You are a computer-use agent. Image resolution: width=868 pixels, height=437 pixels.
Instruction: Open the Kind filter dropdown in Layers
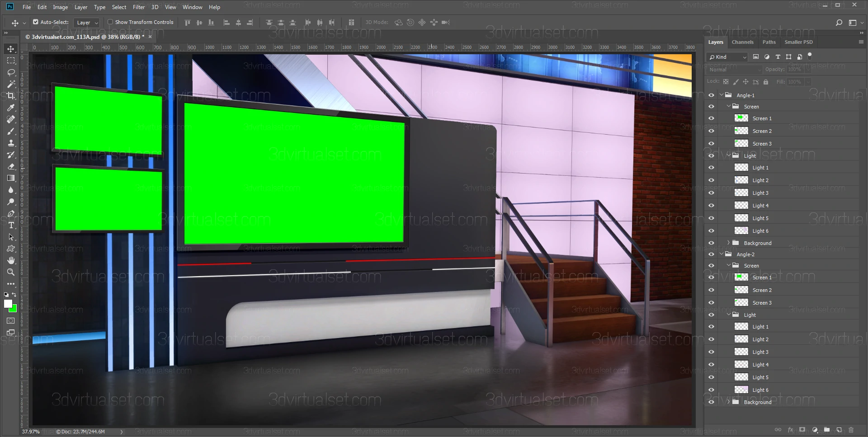(x=727, y=57)
